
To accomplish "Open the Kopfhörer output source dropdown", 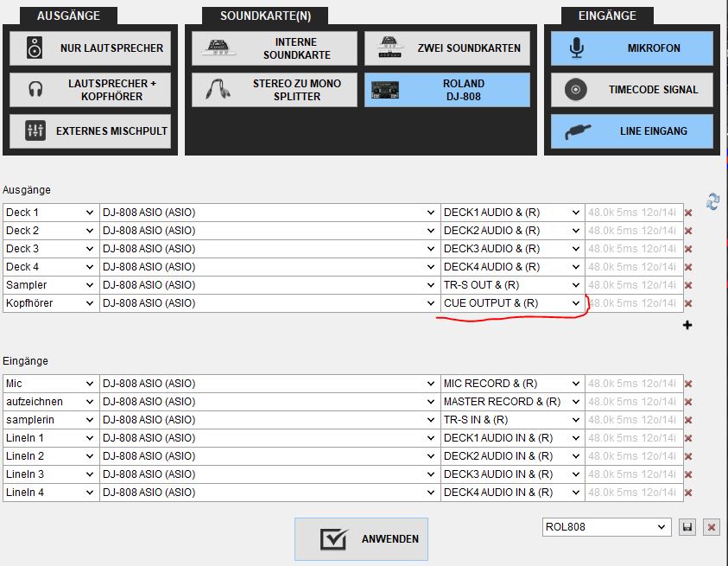I will (51, 303).
